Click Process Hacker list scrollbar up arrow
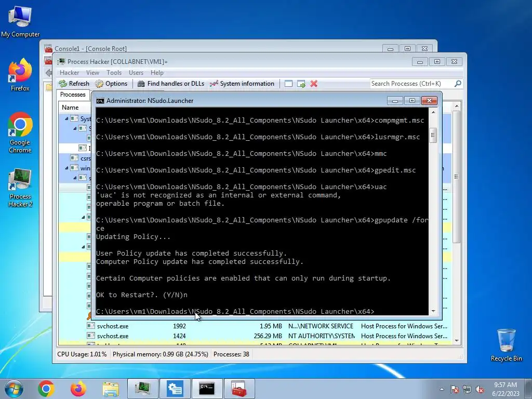Image resolution: width=532 pixels, height=399 pixels. tap(457, 106)
